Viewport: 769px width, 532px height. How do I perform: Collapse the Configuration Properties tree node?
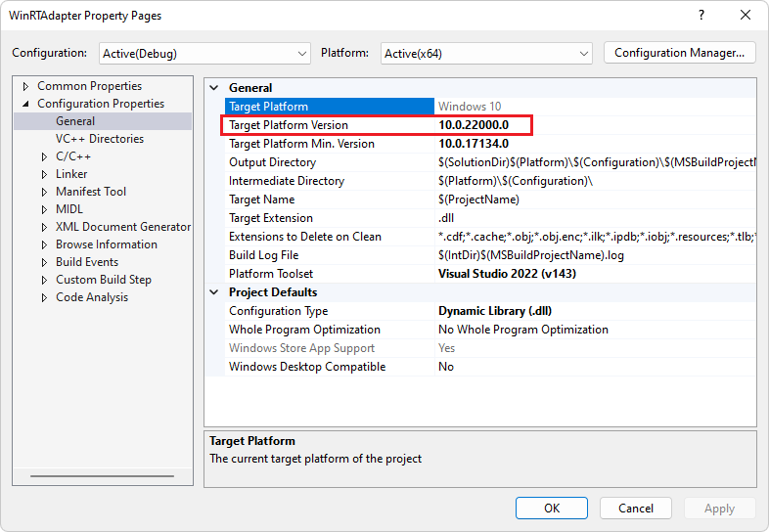coord(25,104)
